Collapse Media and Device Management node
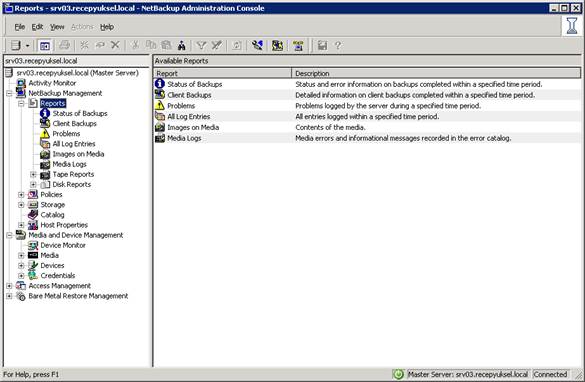This screenshot has width=585, height=382. 9,235
